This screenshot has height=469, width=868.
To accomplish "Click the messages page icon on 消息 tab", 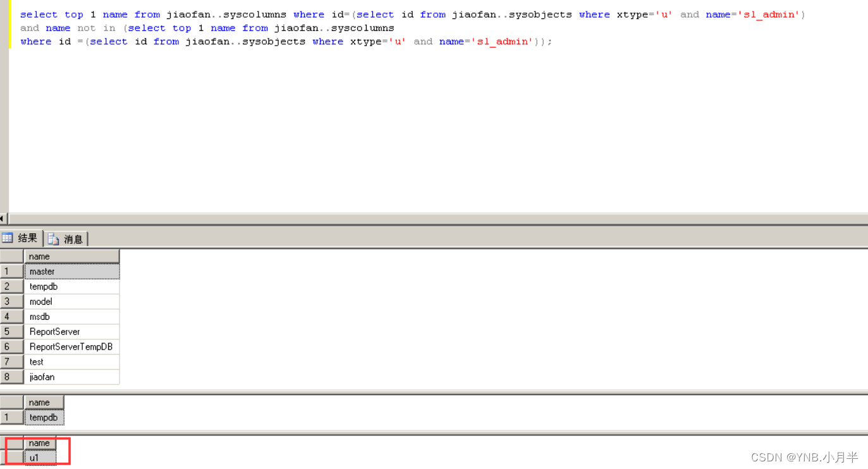I will (x=54, y=239).
